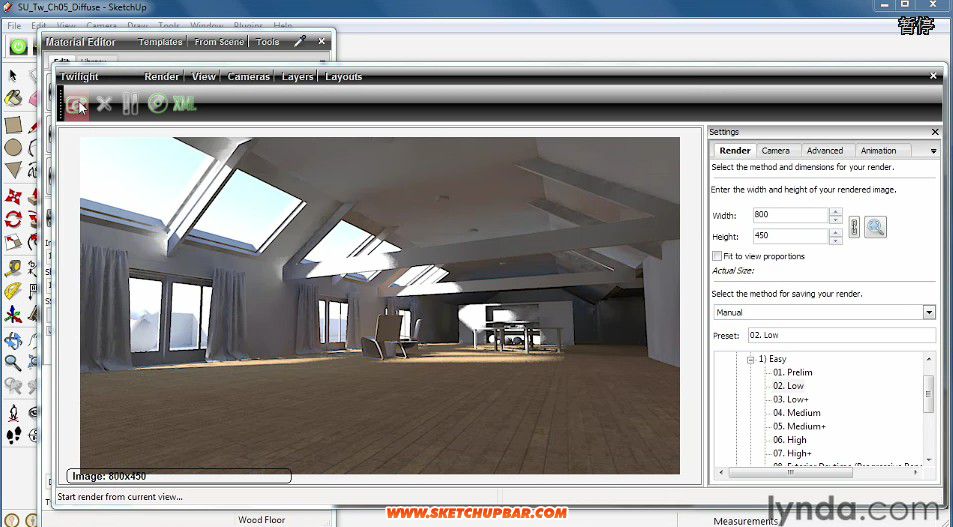This screenshot has height=527, width=953.
Task: Select the 02. Low preset
Action: pyautogui.click(x=788, y=386)
